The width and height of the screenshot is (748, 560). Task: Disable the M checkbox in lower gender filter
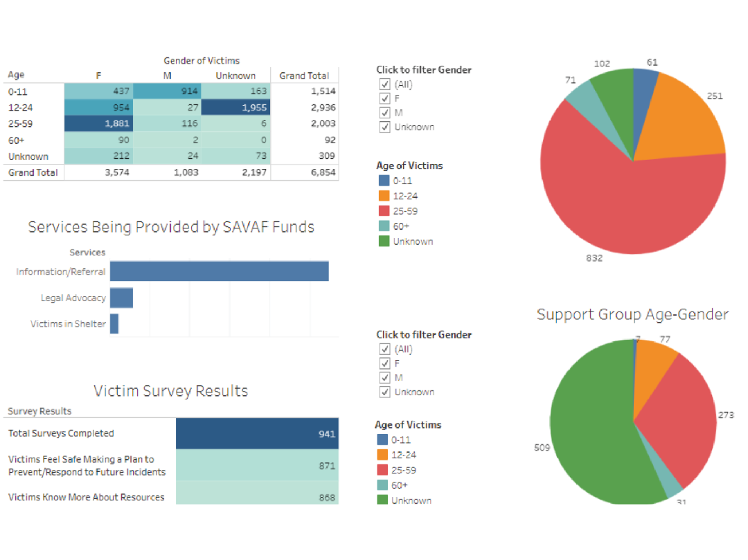[x=385, y=377]
